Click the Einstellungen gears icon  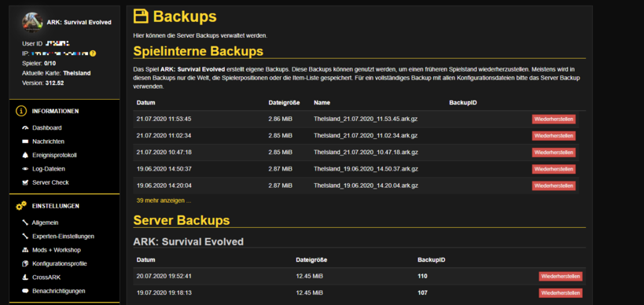(21, 206)
